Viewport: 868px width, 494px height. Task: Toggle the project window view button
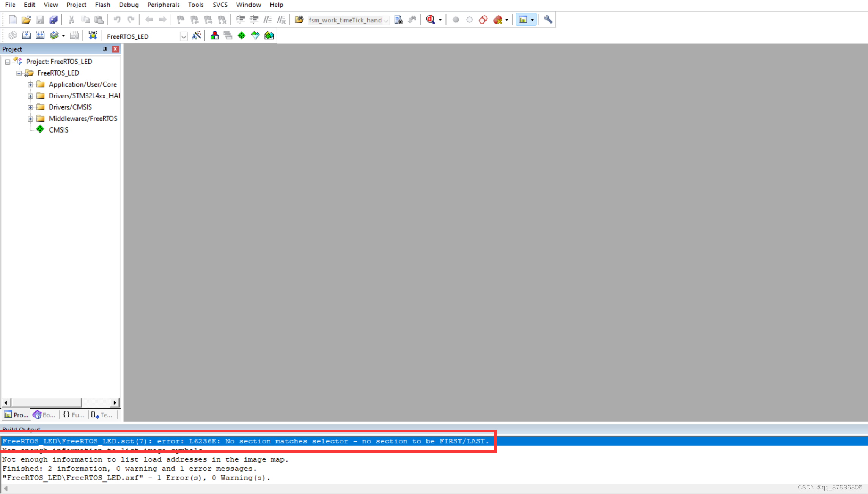tap(523, 20)
